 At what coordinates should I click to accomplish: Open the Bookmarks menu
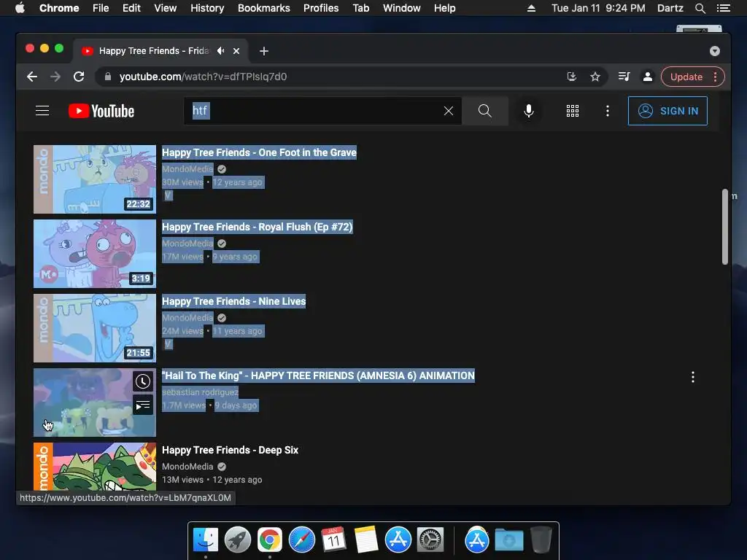click(264, 8)
